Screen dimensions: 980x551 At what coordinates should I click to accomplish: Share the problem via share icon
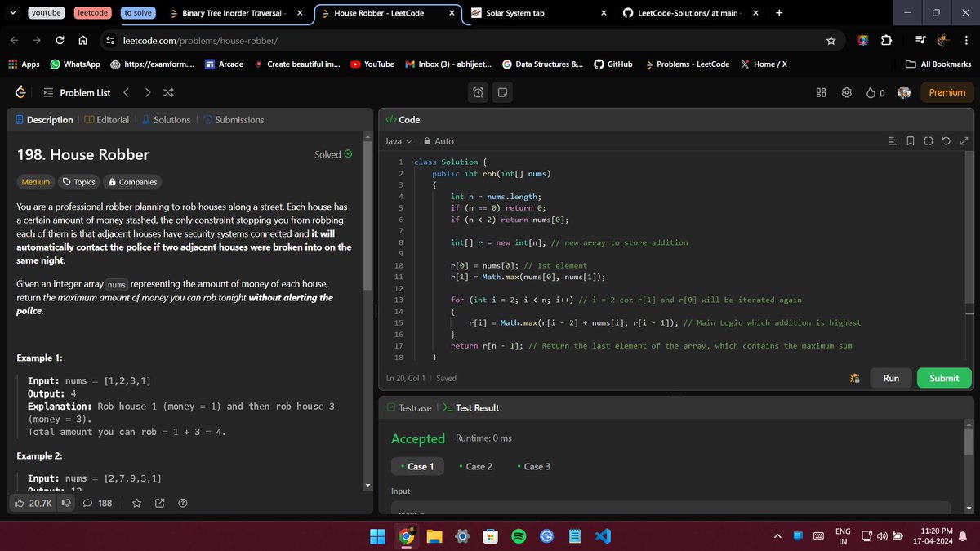tap(160, 504)
